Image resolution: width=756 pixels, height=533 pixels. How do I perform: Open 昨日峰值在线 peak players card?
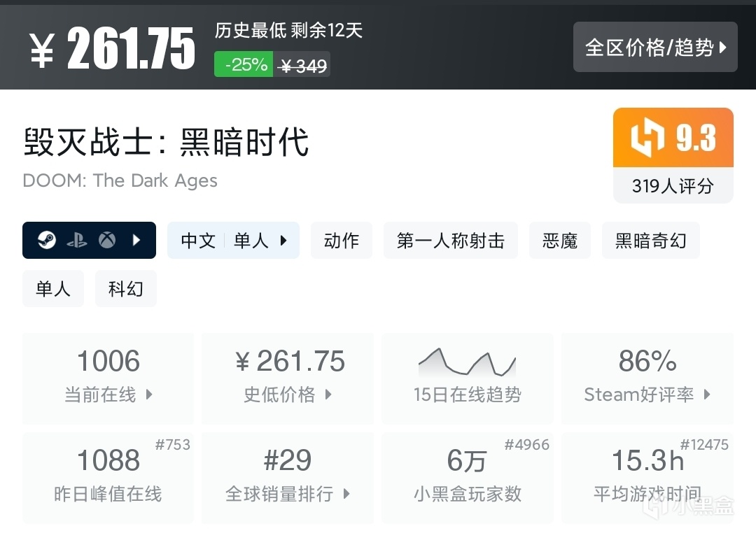click(x=108, y=478)
